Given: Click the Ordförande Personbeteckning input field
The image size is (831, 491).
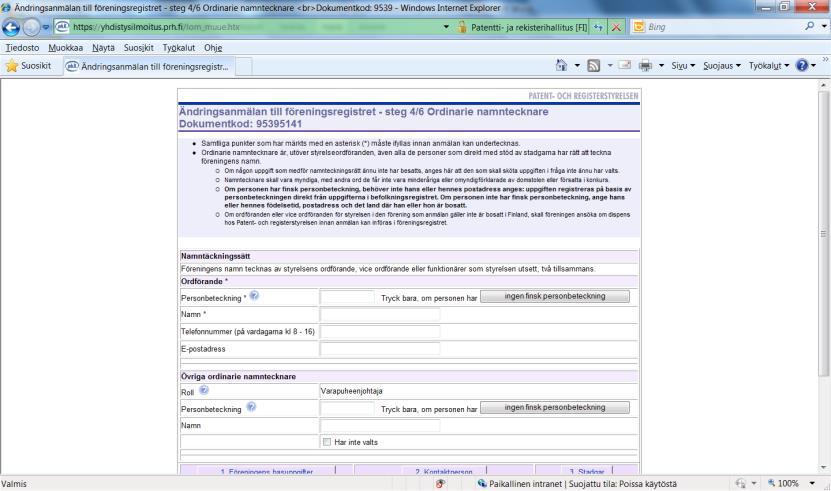Looking at the screenshot, I should click(x=347, y=297).
